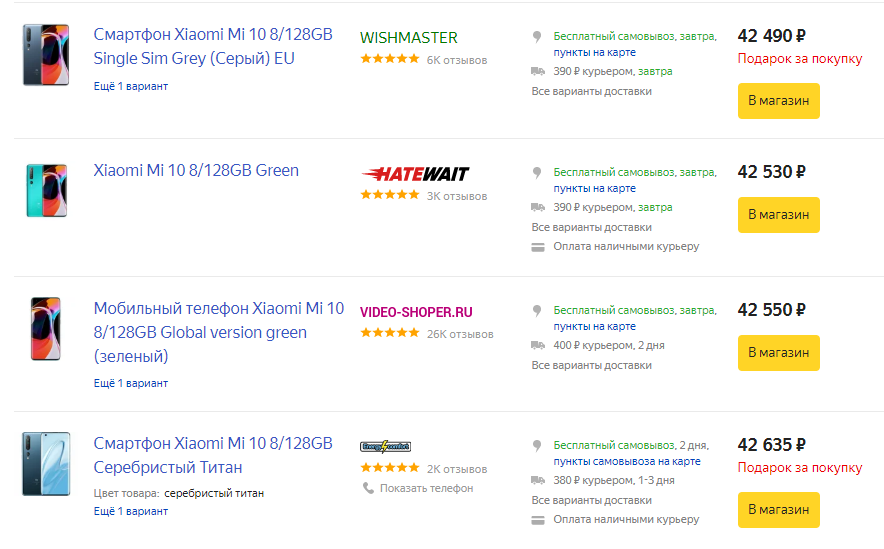Click Бесплатный самовывоз, 2 дня text
Screen dimensions: 884x549
pos(631,445)
